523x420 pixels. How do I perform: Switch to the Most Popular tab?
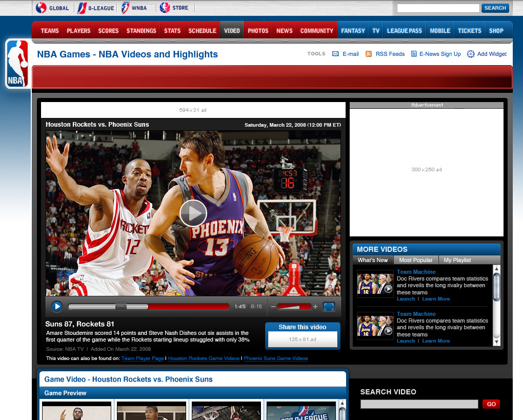415,260
